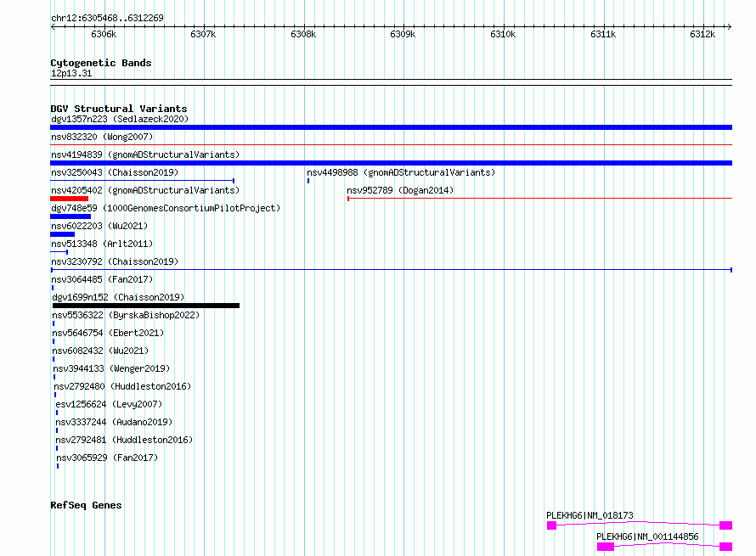
Task: Click the 6306k ruler position
Action: coord(104,34)
